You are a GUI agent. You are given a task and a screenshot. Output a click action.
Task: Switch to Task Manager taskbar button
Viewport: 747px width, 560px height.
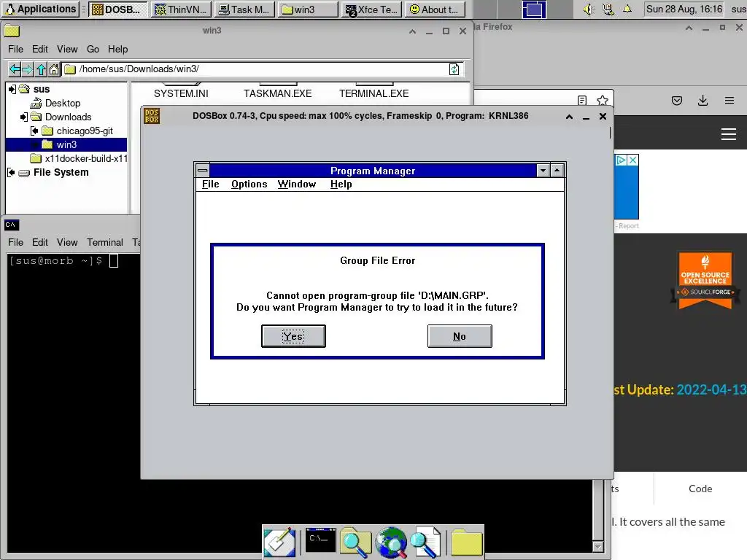(244, 9)
